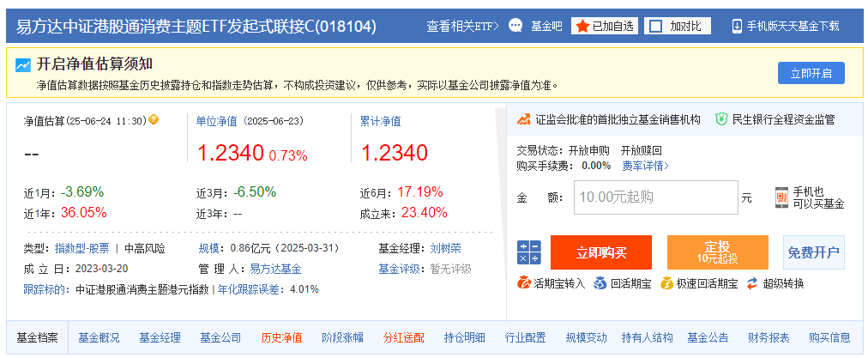Click the 定投 10元起投 button

[x=717, y=252]
